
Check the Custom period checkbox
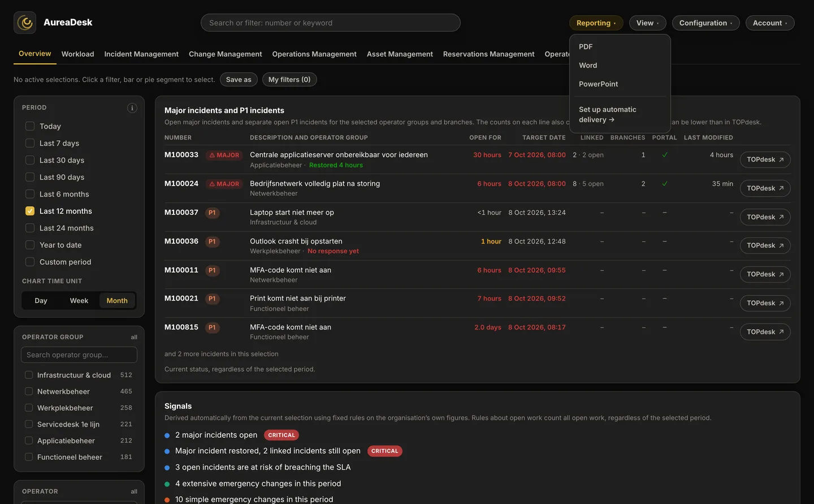[30, 262]
